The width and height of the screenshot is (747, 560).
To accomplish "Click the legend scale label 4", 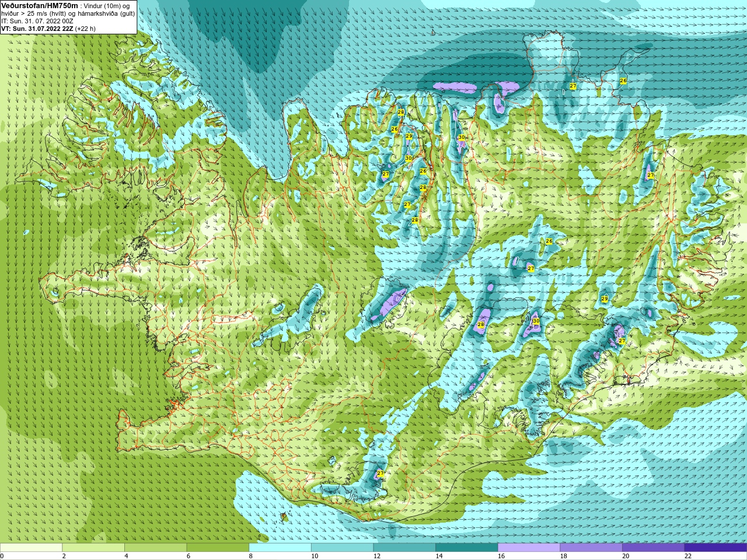I will (126, 556).
